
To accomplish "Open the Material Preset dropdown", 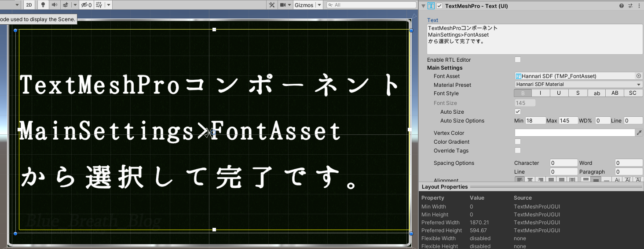I will (x=579, y=84).
